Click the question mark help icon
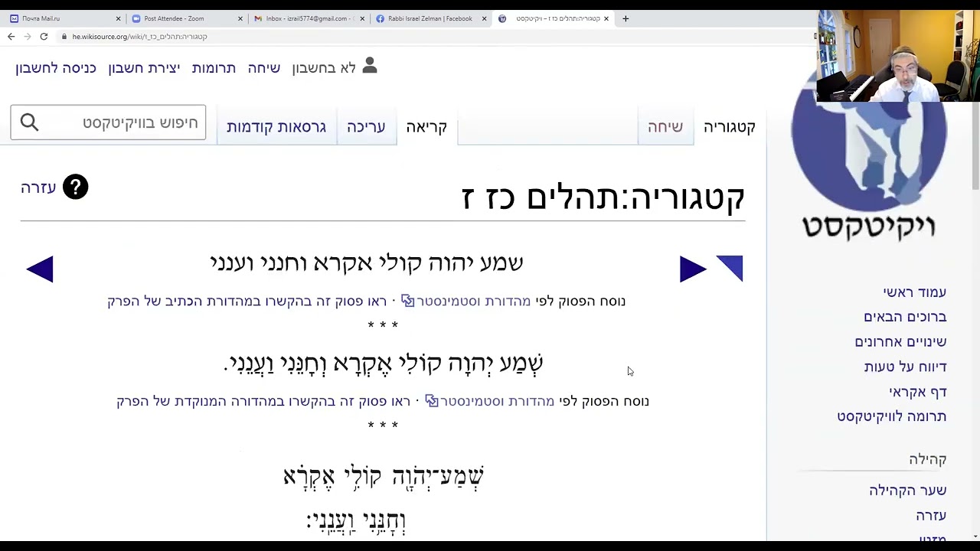The image size is (980, 551). [76, 187]
